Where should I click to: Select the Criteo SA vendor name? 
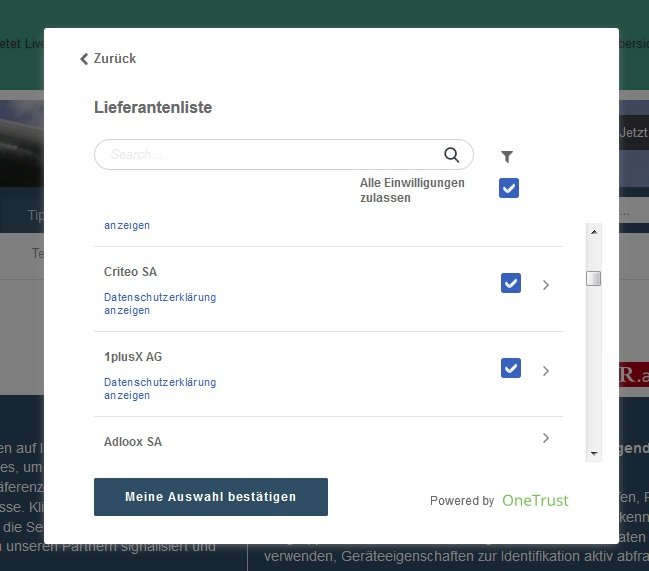[x=130, y=272]
